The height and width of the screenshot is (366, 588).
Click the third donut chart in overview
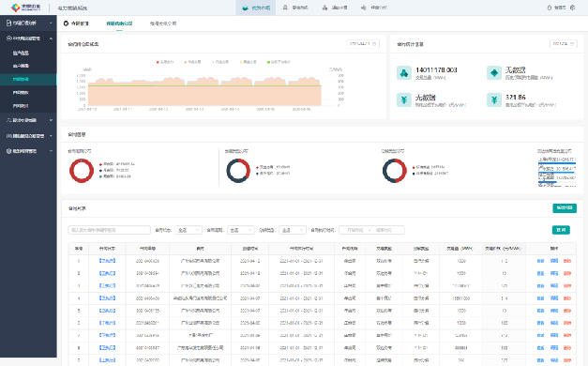pyautogui.click(x=395, y=171)
